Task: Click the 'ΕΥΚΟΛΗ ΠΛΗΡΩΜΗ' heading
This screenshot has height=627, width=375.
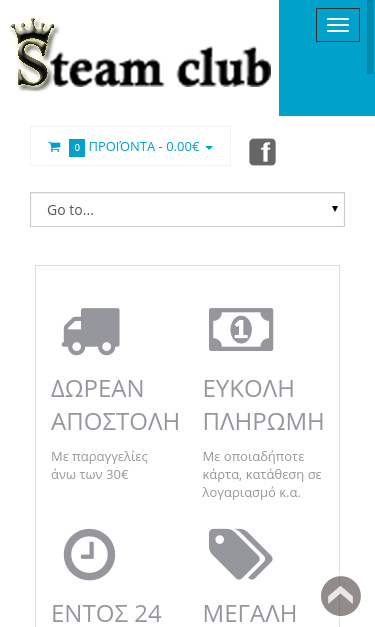Action: point(263,405)
